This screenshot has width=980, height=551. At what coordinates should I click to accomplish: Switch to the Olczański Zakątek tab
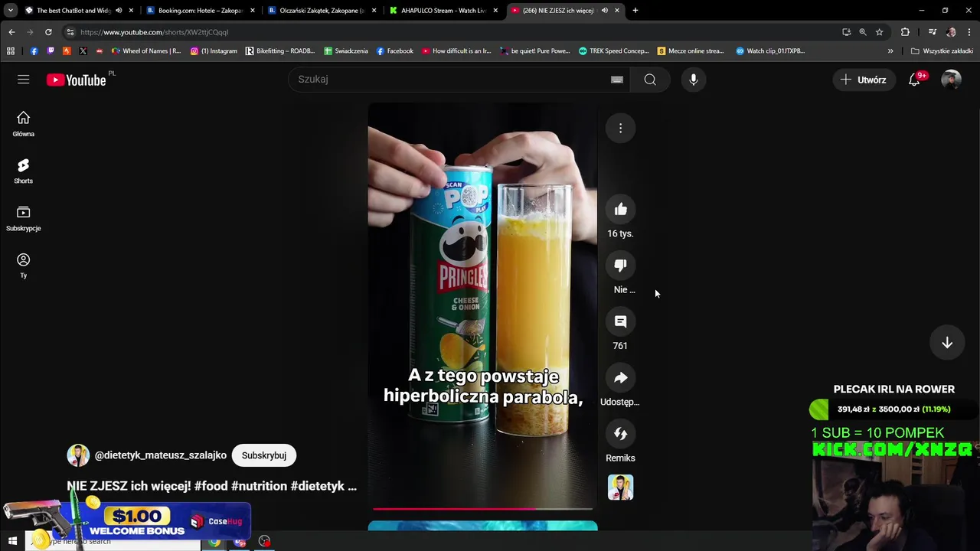(322, 11)
